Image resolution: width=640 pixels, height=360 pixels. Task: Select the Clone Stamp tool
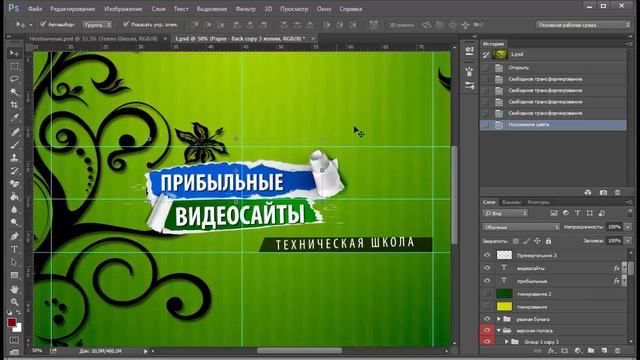click(14, 158)
